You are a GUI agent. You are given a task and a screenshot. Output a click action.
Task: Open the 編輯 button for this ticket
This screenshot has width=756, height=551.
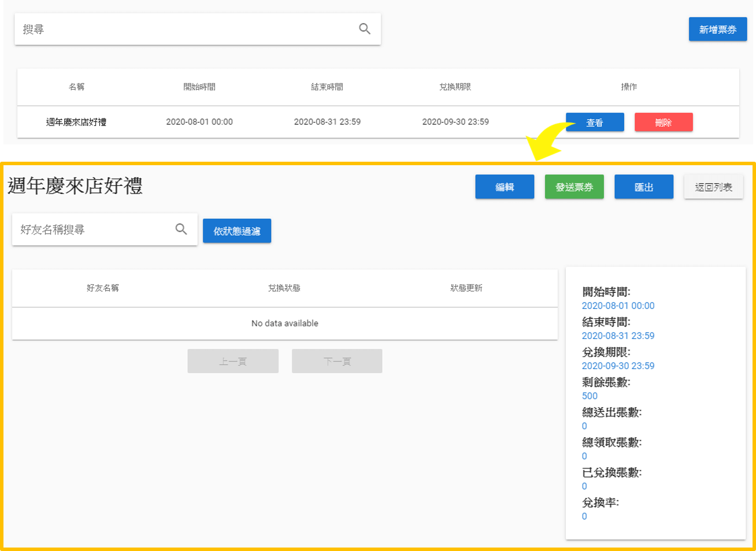pos(504,187)
